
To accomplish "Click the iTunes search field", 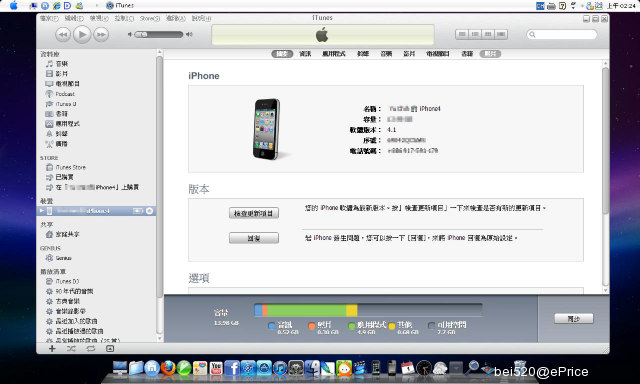I will [562, 35].
